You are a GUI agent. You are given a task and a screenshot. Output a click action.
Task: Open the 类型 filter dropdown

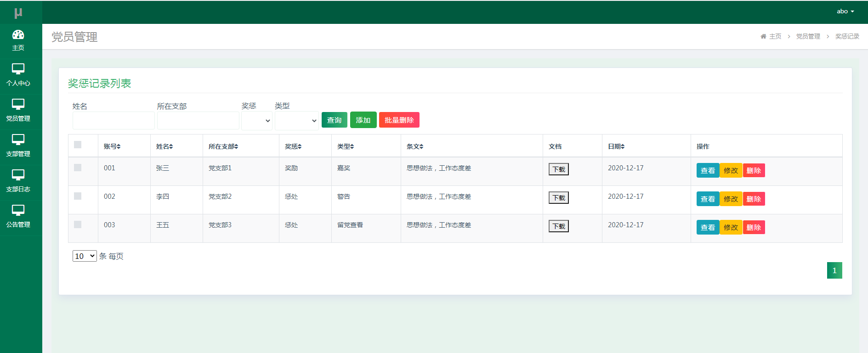[297, 121]
